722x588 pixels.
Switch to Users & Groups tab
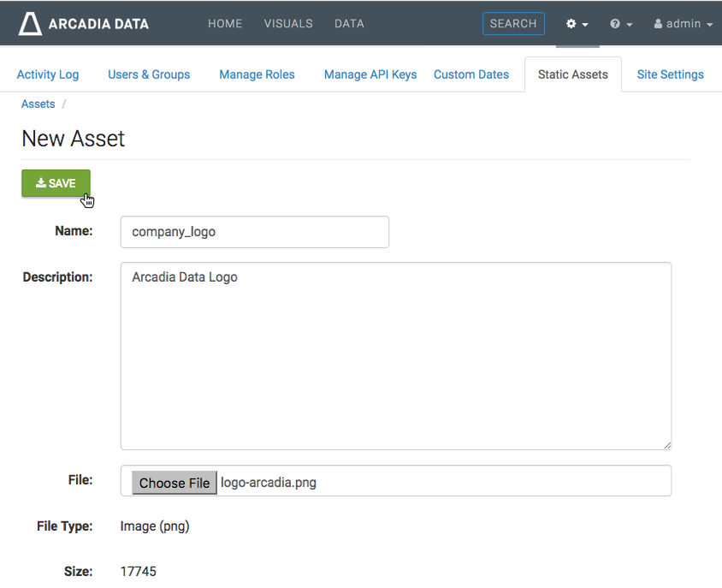point(149,74)
